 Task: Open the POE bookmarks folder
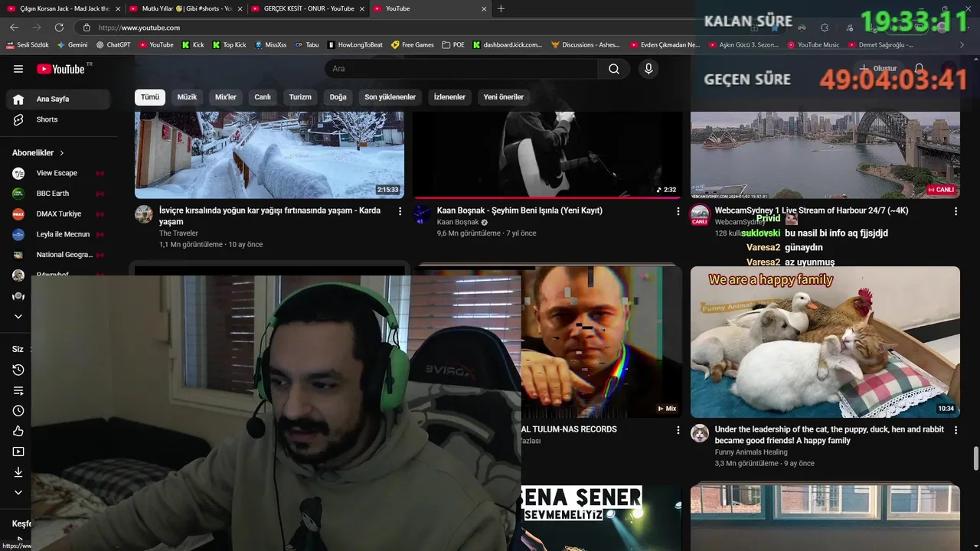[453, 44]
